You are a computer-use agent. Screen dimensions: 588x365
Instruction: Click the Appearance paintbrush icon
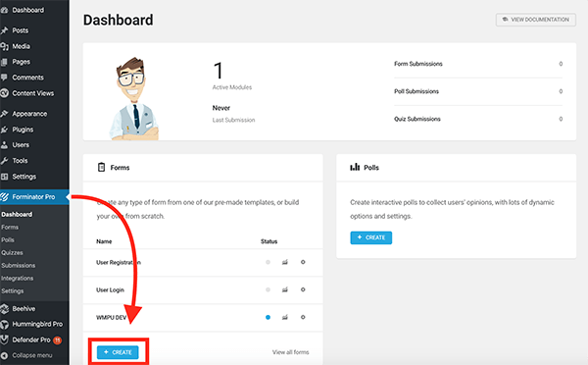coord(4,114)
